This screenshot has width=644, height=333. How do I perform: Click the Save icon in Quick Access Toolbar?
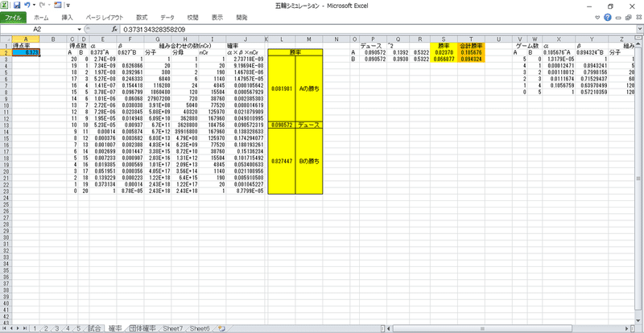[x=17, y=6]
